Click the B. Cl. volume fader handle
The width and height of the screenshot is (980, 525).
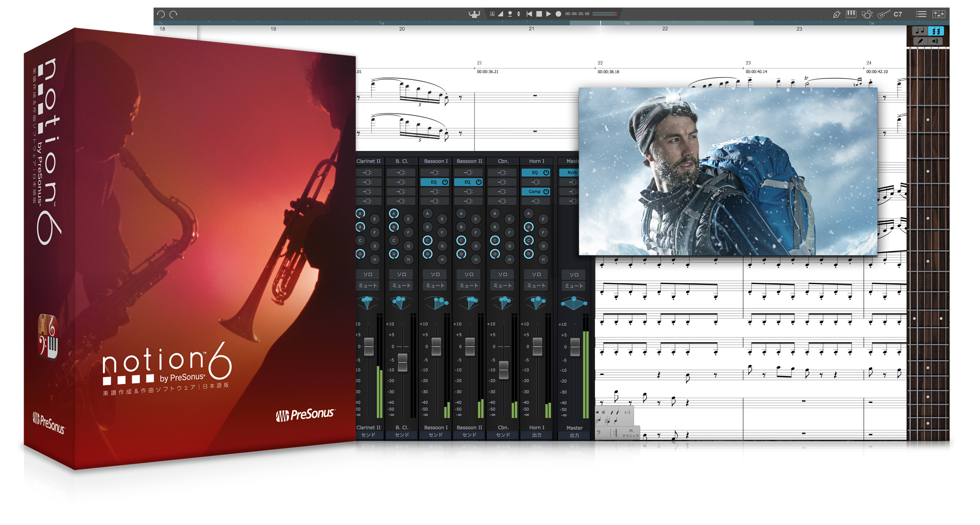click(402, 362)
